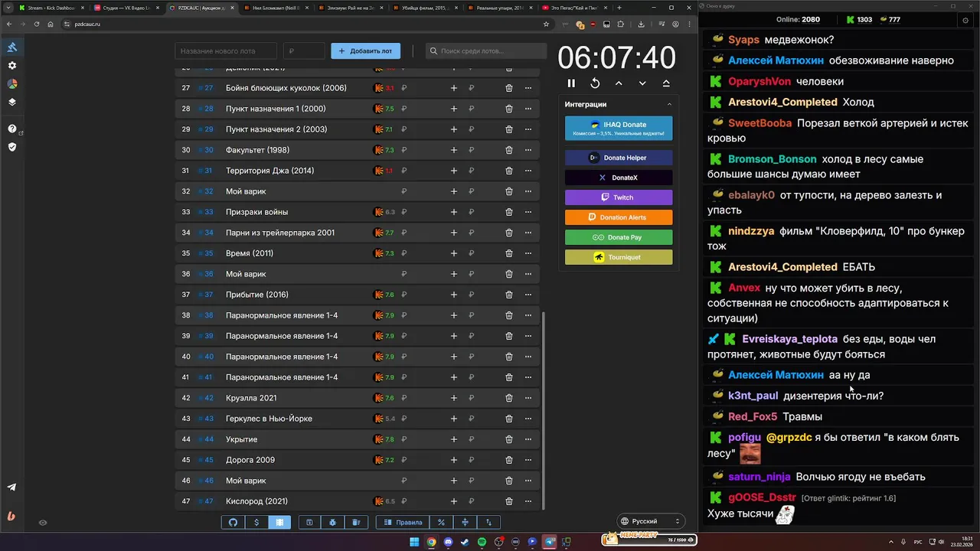
Task: Toggle the highlighted columns view button
Action: point(279,522)
